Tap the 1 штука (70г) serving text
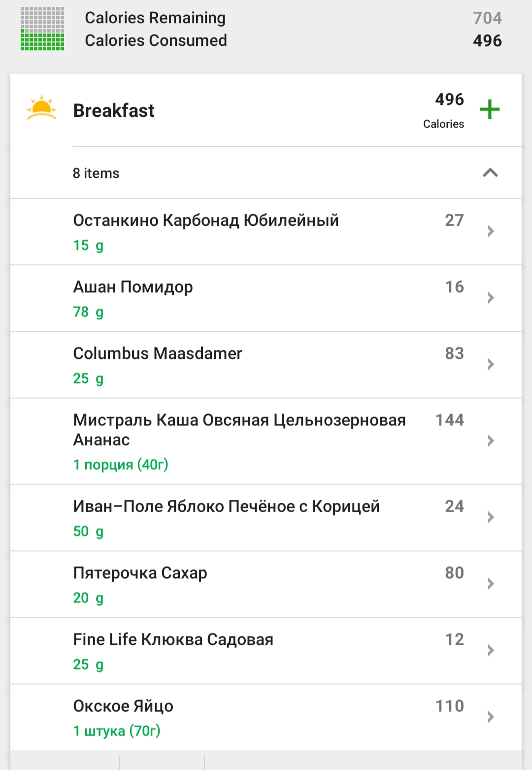Image resolution: width=532 pixels, height=770 pixels. [x=117, y=731]
